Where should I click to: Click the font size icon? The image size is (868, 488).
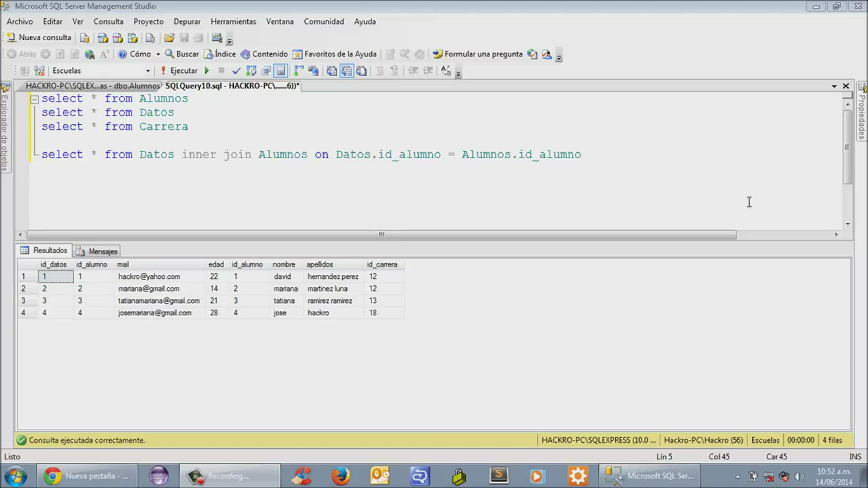tap(104, 54)
